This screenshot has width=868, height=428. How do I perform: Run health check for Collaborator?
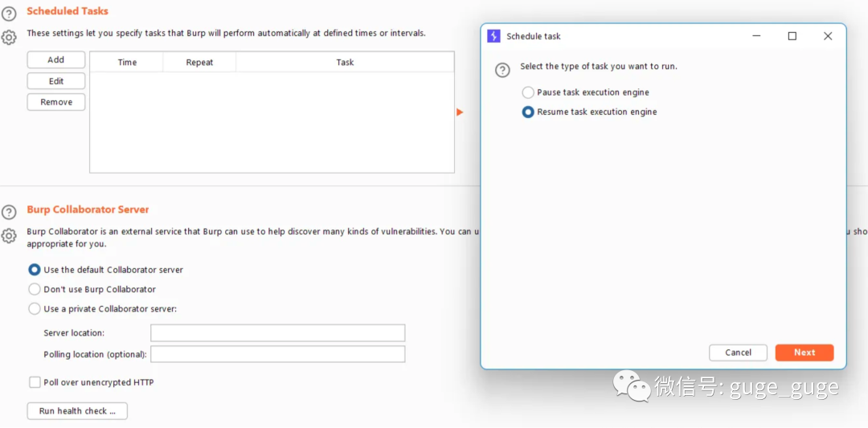77,411
